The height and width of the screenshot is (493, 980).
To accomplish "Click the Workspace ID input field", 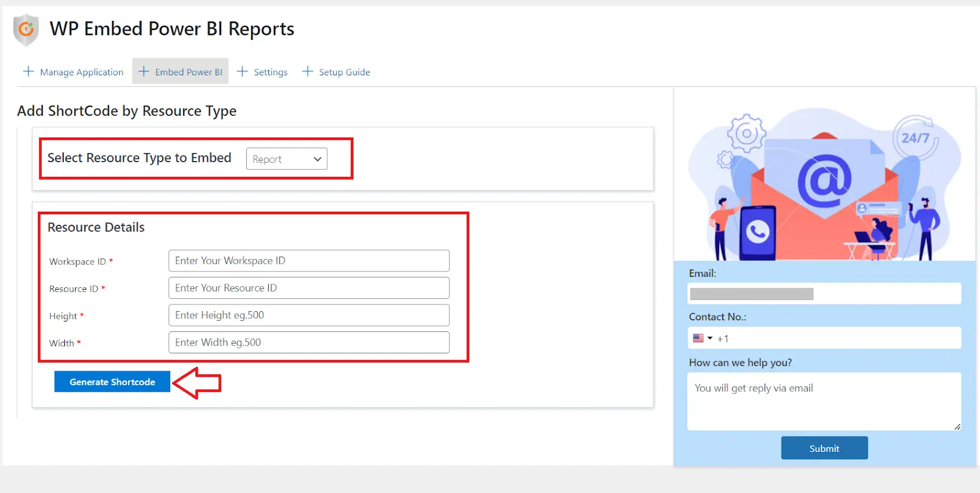I will [x=309, y=261].
